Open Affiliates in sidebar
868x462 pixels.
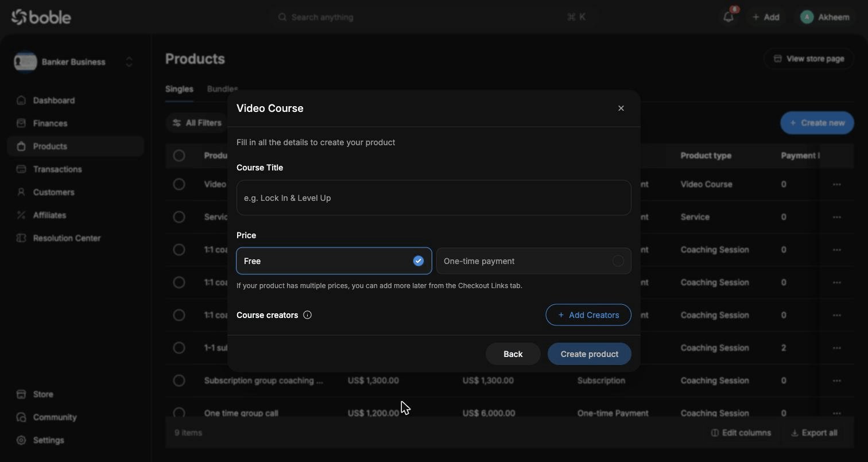(75, 215)
